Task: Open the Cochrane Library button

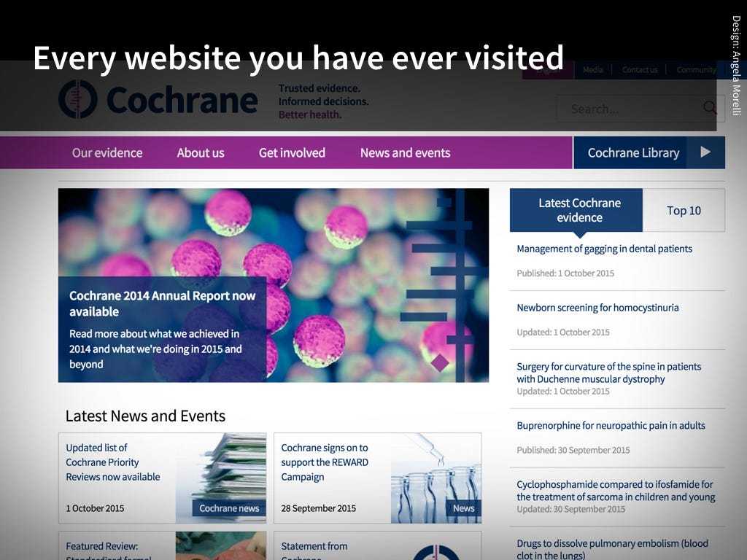Action: click(649, 152)
